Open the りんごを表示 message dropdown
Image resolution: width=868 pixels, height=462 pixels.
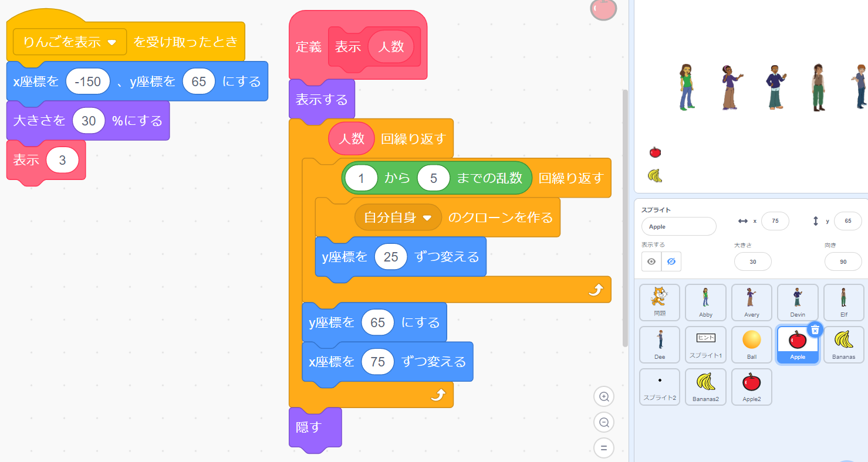(69, 42)
